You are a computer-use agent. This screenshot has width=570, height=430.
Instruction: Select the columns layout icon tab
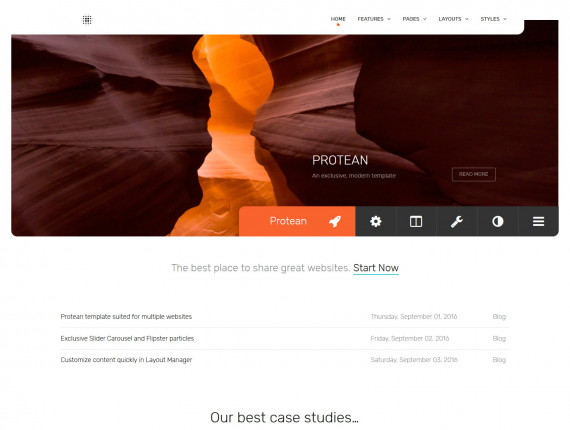[416, 221]
